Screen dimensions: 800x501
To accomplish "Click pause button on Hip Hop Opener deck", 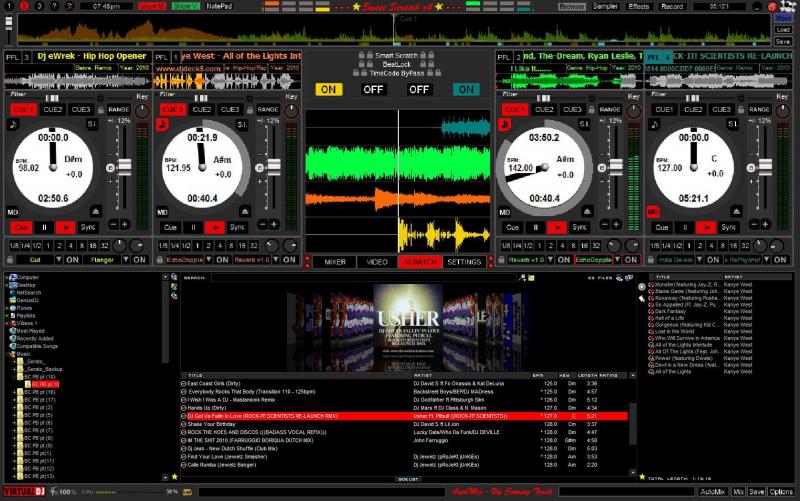I will coord(44,228).
